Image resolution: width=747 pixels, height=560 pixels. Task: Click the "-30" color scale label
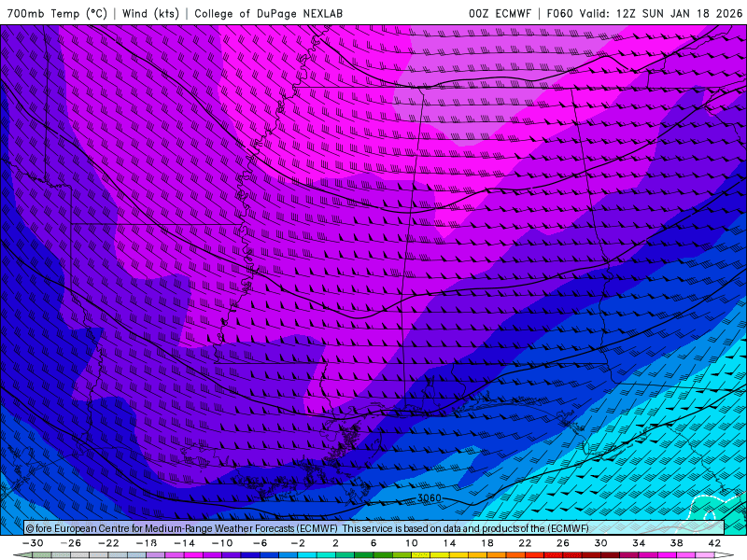(33, 543)
